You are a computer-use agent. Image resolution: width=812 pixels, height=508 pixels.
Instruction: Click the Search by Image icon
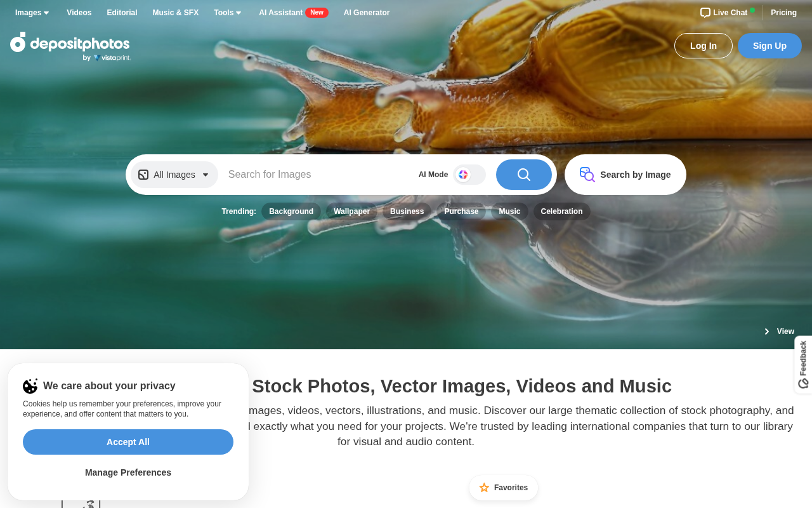tap(587, 175)
